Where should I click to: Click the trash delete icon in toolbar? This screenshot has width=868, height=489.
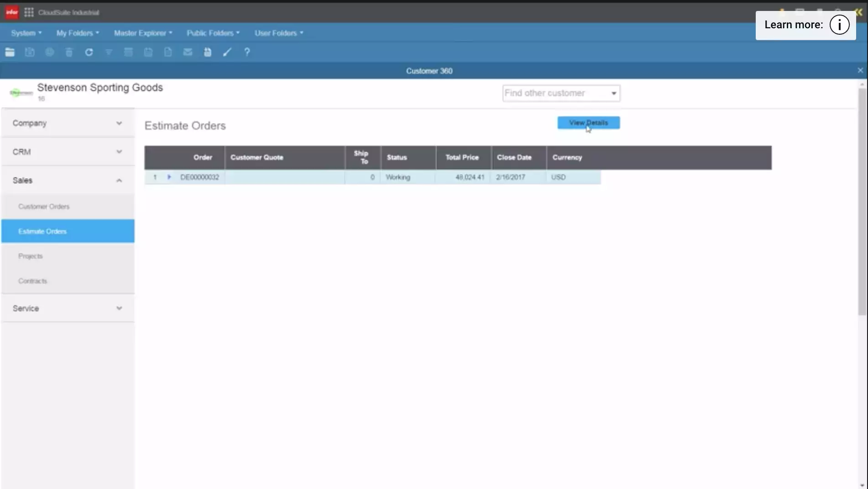click(x=69, y=52)
